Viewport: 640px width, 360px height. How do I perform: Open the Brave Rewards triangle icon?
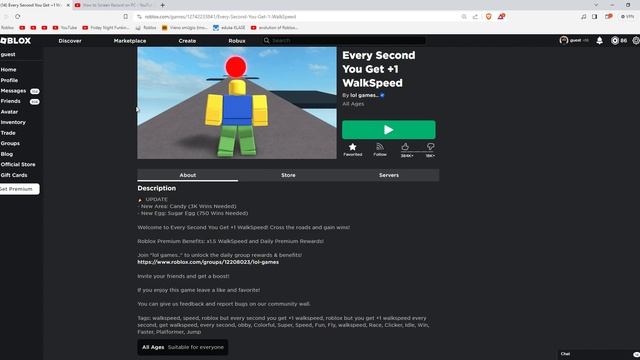tap(501, 16)
